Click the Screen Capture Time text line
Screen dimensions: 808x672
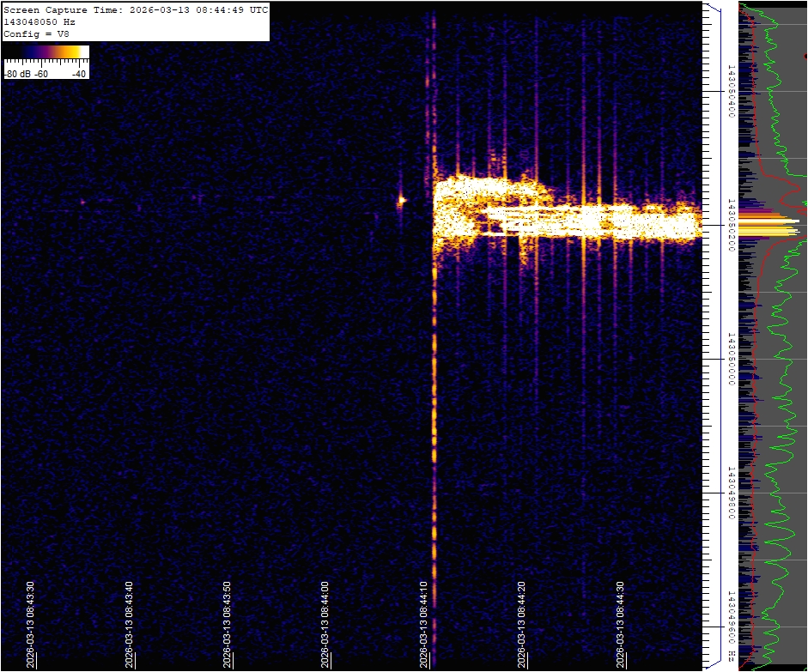[136, 10]
